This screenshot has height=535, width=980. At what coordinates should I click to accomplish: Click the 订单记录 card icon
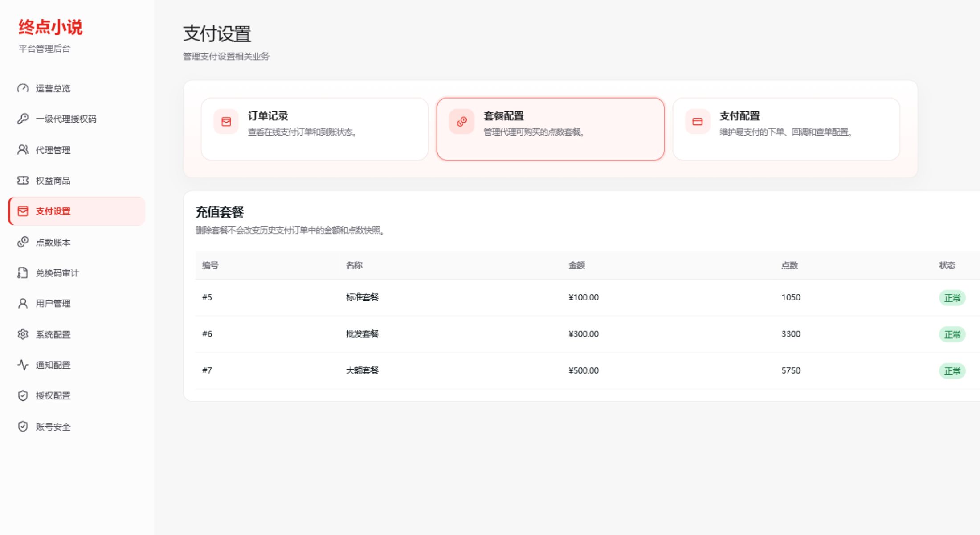point(226,122)
